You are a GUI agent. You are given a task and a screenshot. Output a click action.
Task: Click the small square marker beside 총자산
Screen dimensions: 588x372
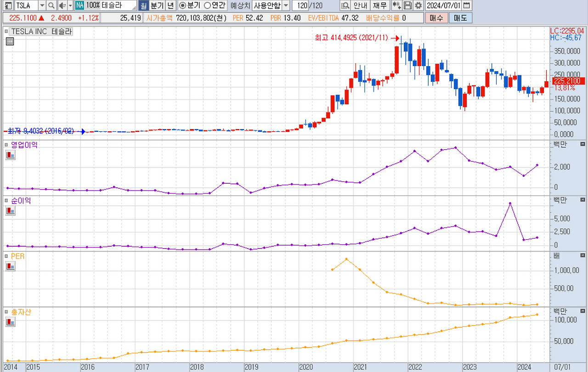(x=6, y=312)
